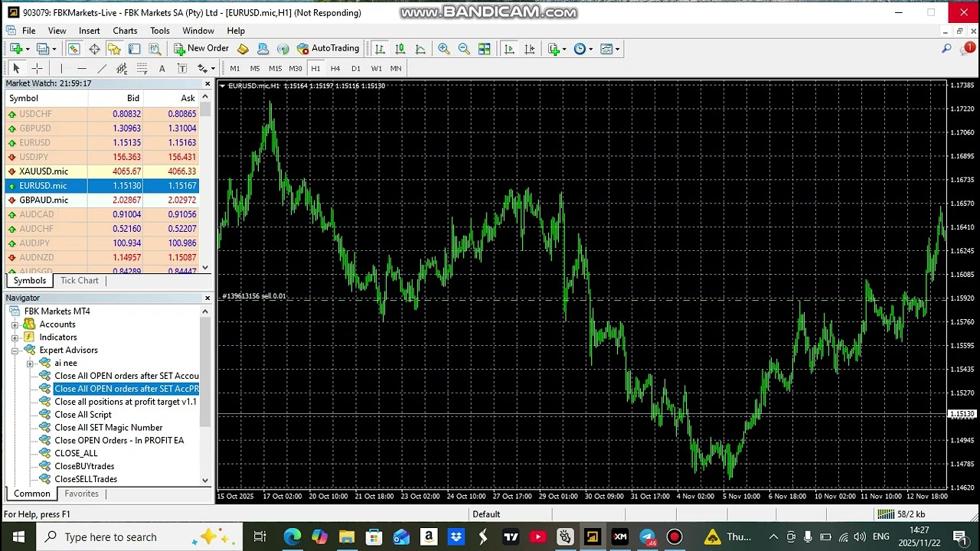
Task: Open the Charts menu
Action: click(x=125, y=31)
